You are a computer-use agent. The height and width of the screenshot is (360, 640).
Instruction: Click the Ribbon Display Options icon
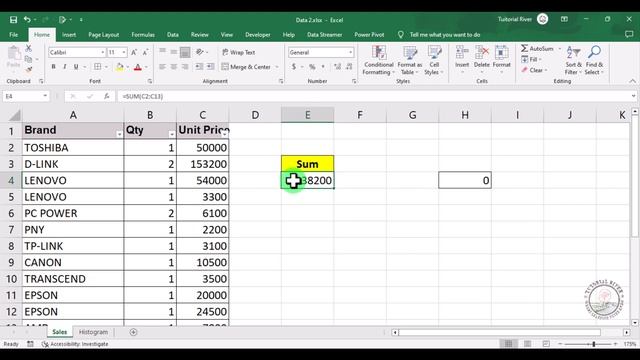(x=564, y=19)
